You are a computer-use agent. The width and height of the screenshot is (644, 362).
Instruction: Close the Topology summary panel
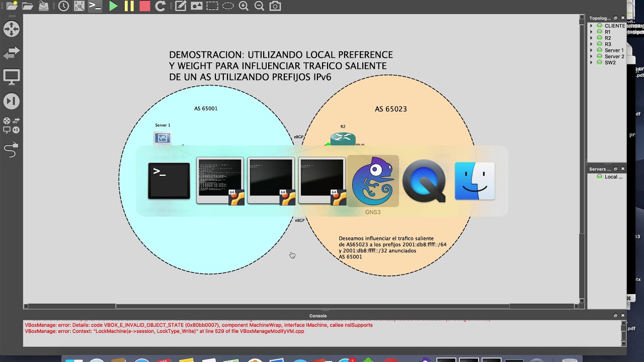(x=622, y=18)
